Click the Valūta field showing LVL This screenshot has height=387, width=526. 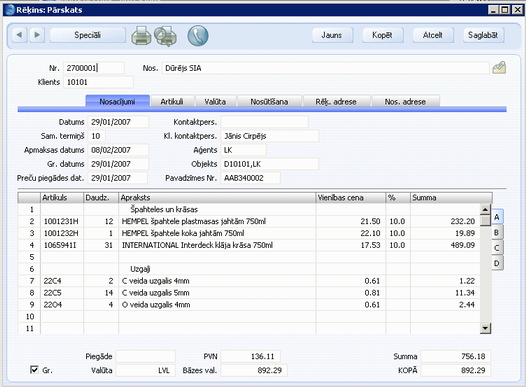(146, 370)
